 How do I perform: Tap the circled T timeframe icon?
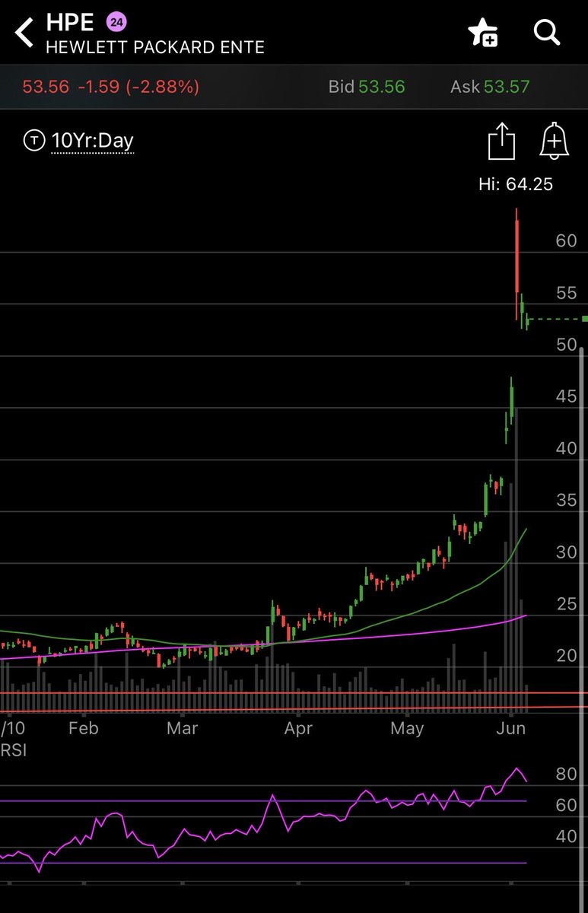34,141
